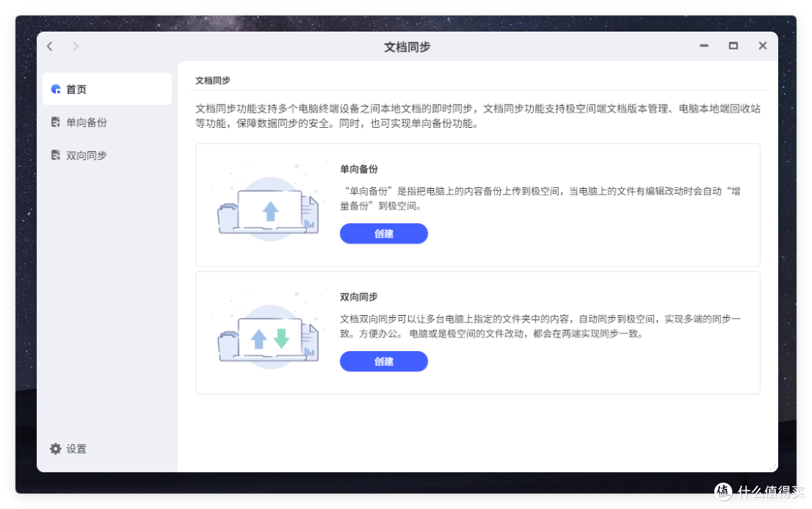Create a 单向备份 task with 创建
Image resolution: width=812 pixels, height=509 pixels.
point(383,234)
